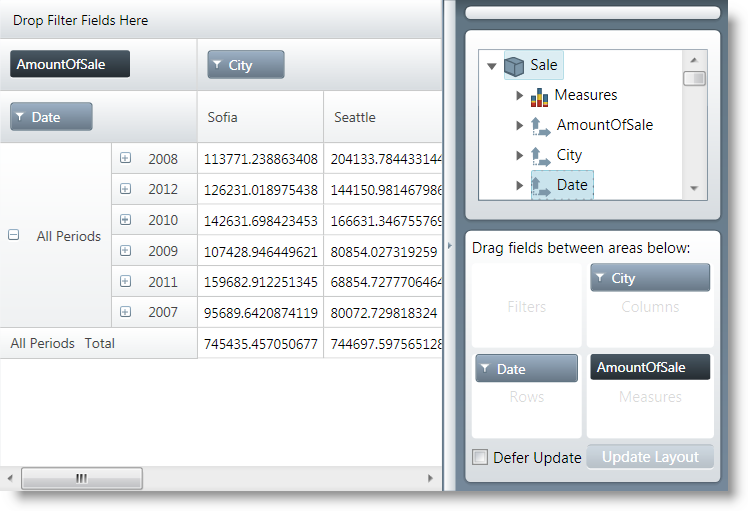Viewport: 748px width, 511px height.
Task: Click funnel icon on City in Columns area
Action: click(x=600, y=278)
